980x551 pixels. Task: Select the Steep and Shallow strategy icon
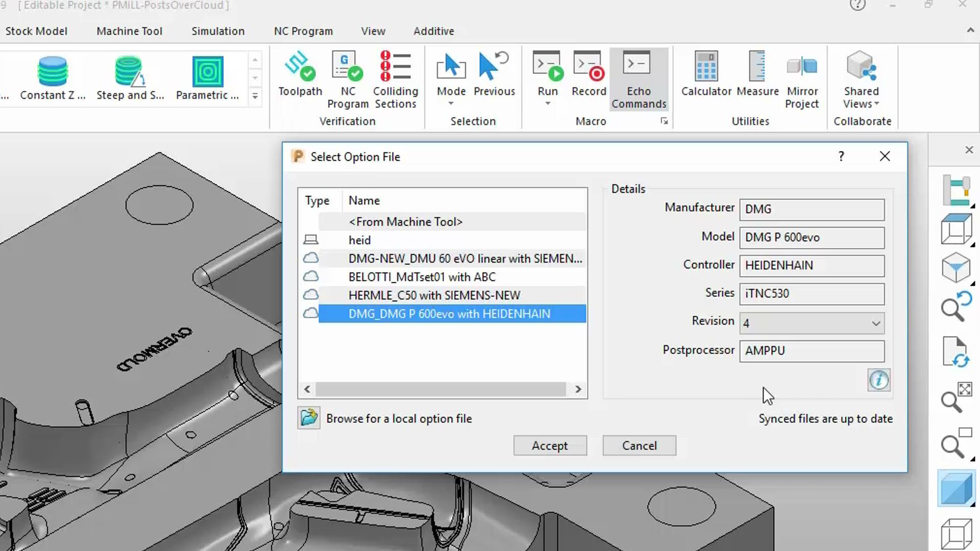[130, 71]
